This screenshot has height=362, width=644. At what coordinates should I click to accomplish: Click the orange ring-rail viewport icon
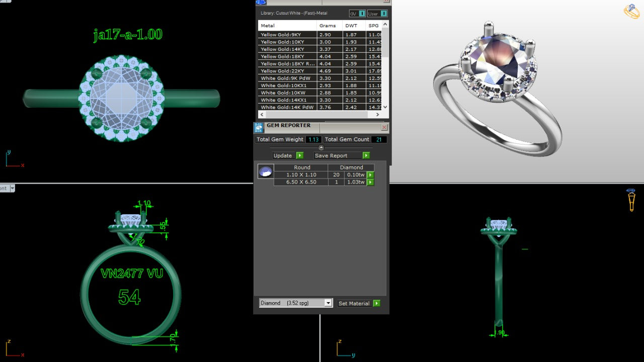click(x=631, y=200)
